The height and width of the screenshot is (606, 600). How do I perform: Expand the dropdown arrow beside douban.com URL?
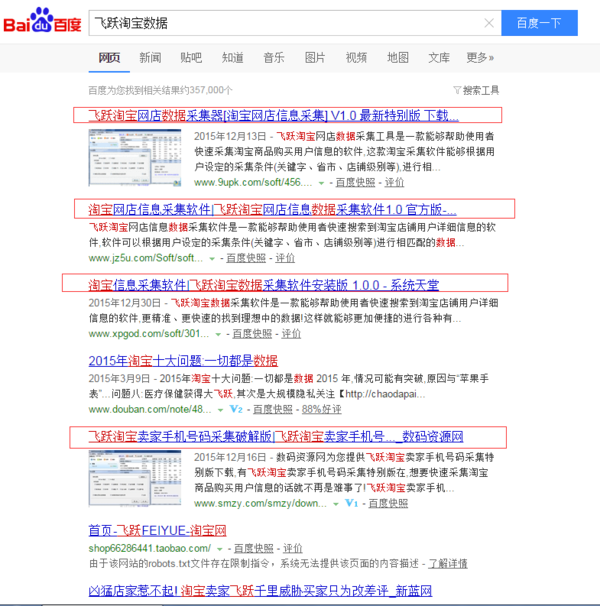[220, 410]
